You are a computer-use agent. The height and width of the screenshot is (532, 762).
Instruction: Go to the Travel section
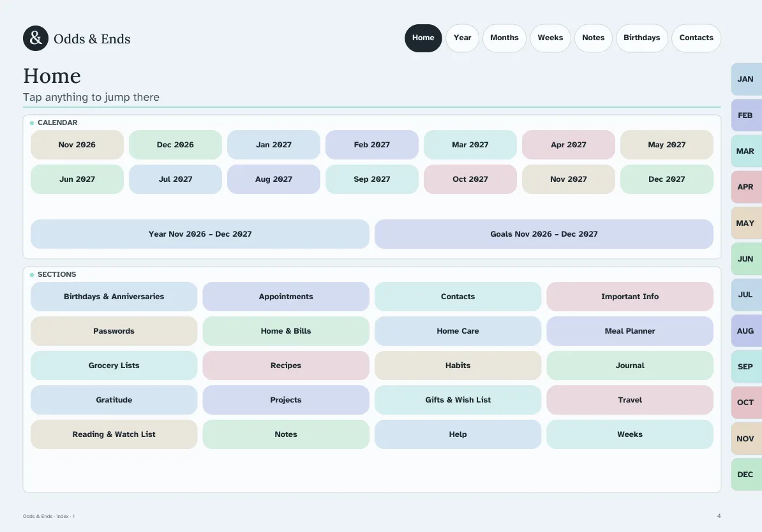[x=630, y=401]
